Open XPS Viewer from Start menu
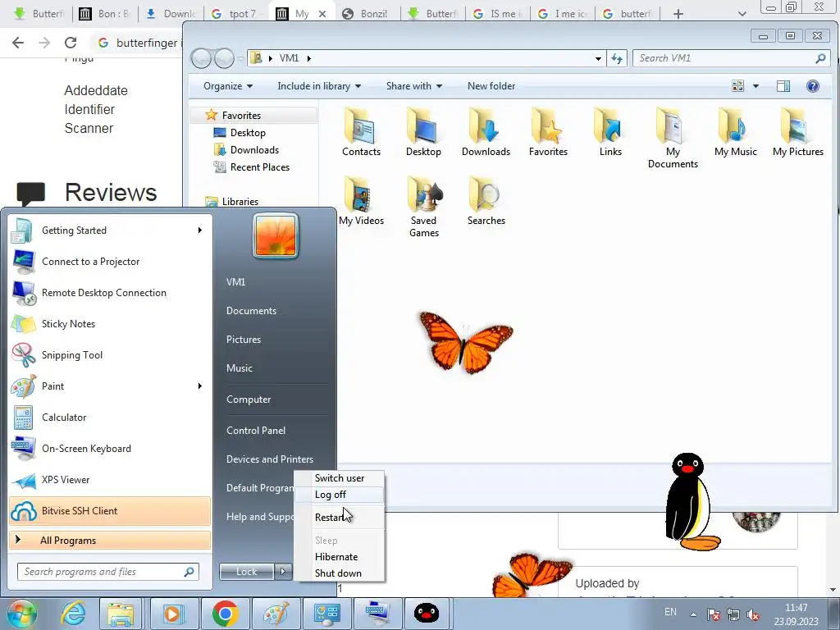The height and width of the screenshot is (630, 840). point(110,479)
